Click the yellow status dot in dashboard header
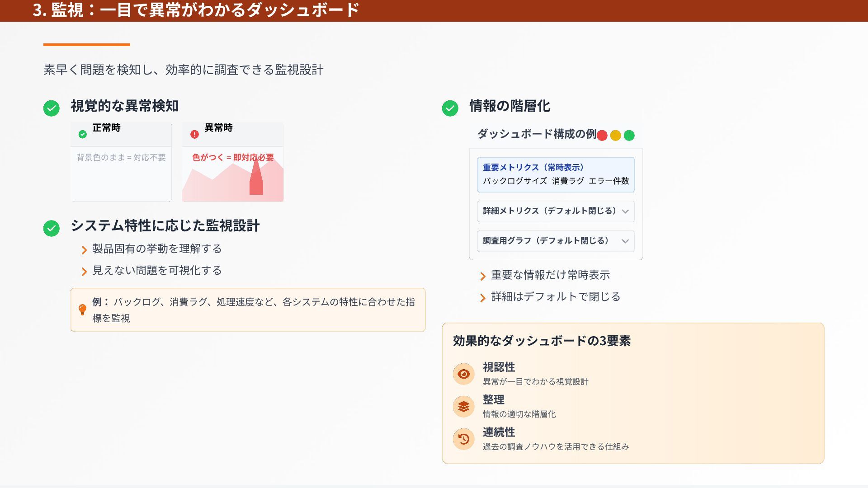 pyautogui.click(x=615, y=136)
